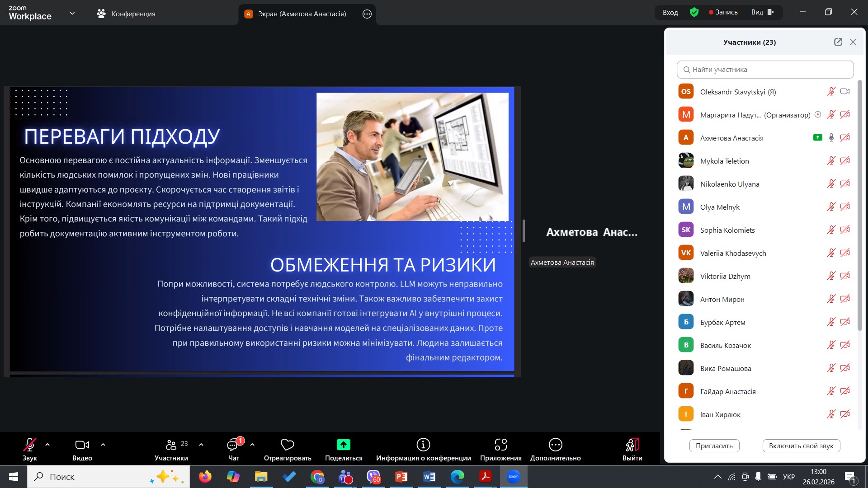Open the Zoom Workplace dropdown chevron
Screen dimensions: 868x488
pos(72,14)
